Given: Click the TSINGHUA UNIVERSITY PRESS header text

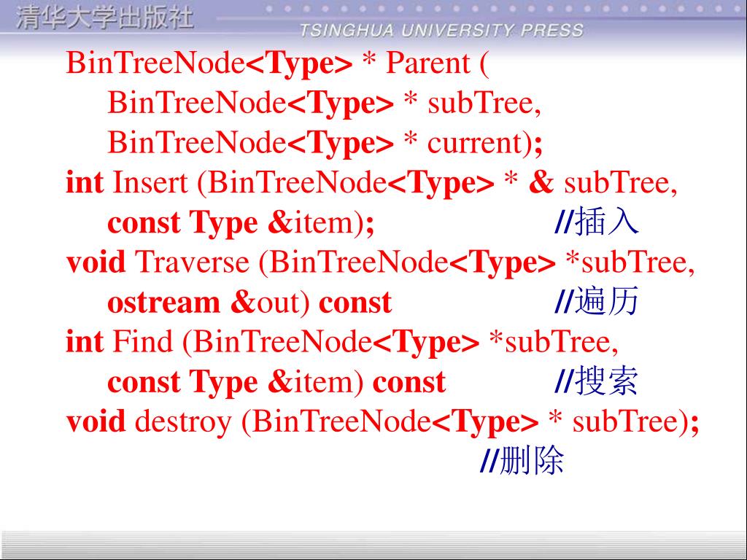Looking at the screenshot, I should click(x=441, y=31).
